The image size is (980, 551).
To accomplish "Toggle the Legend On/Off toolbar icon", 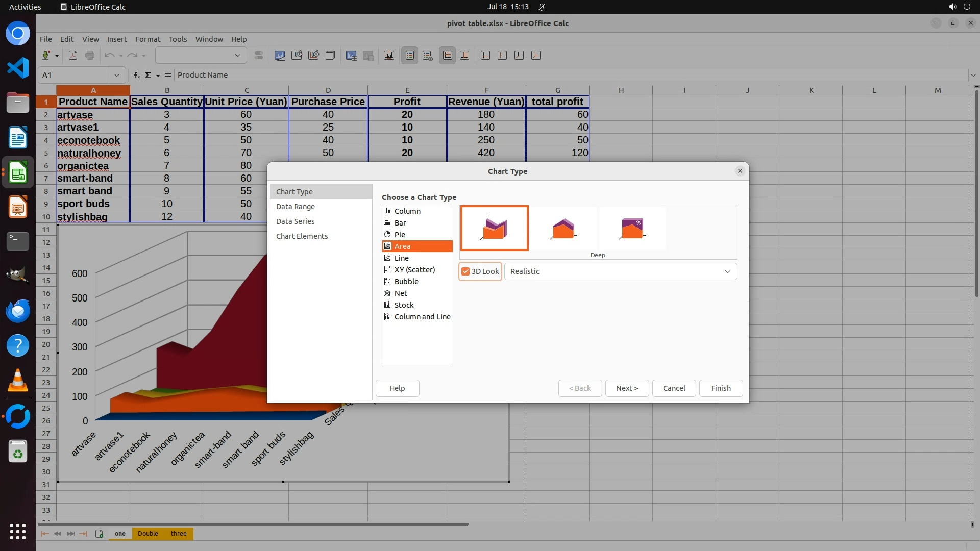I will pos(410,55).
